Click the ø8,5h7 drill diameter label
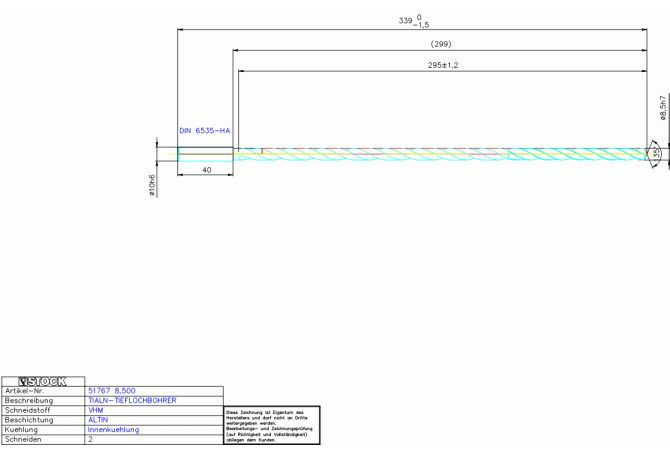The width and height of the screenshot is (670, 460). click(662, 108)
